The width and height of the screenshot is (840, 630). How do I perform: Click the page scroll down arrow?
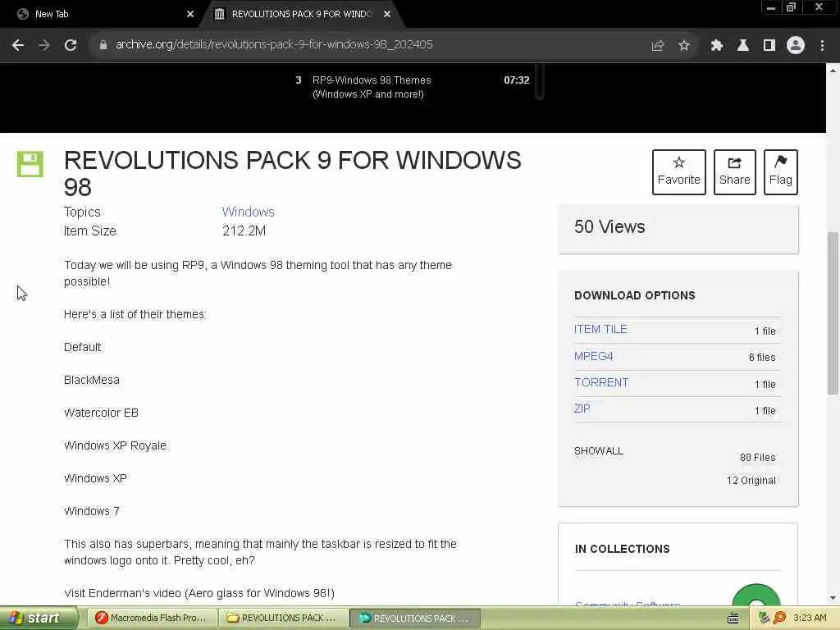[x=833, y=598]
